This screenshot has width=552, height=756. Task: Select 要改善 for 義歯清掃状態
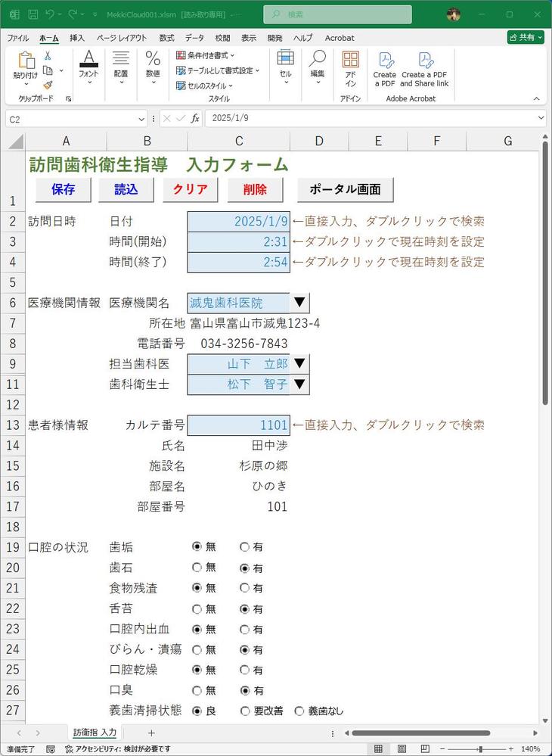245,711
